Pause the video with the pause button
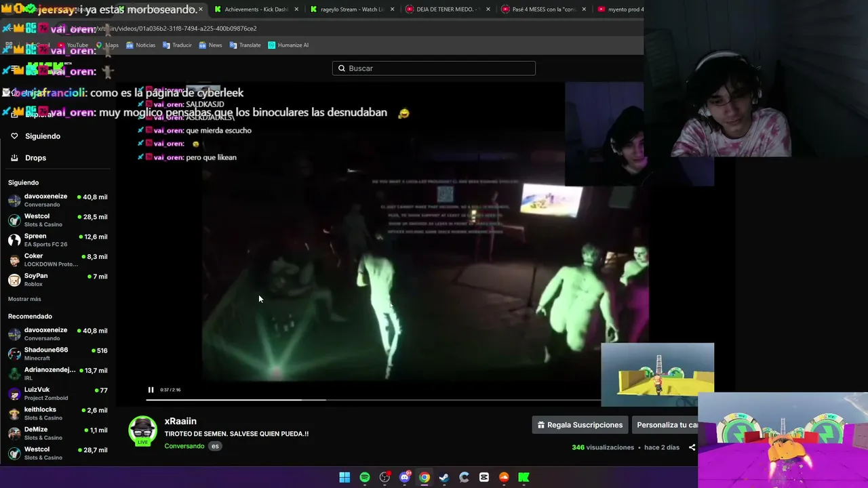This screenshot has height=488, width=868. (x=151, y=390)
